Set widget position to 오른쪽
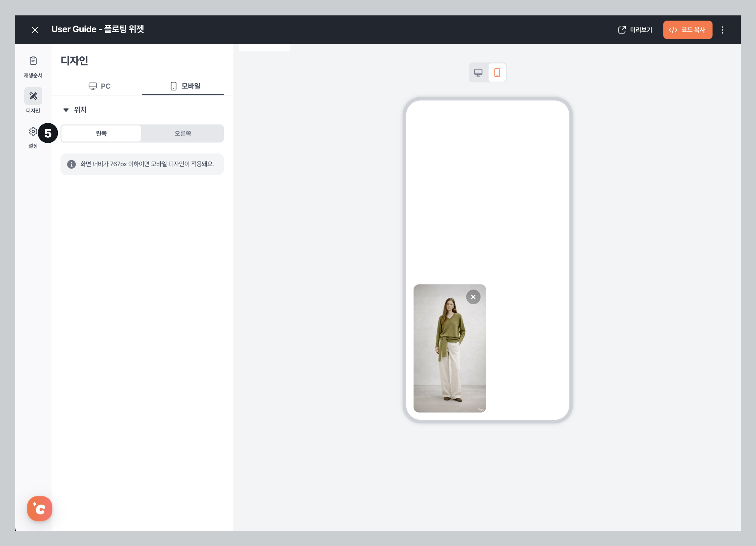Image resolution: width=756 pixels, height=546 pixels. pyautogui.click(x=182, y=133)
